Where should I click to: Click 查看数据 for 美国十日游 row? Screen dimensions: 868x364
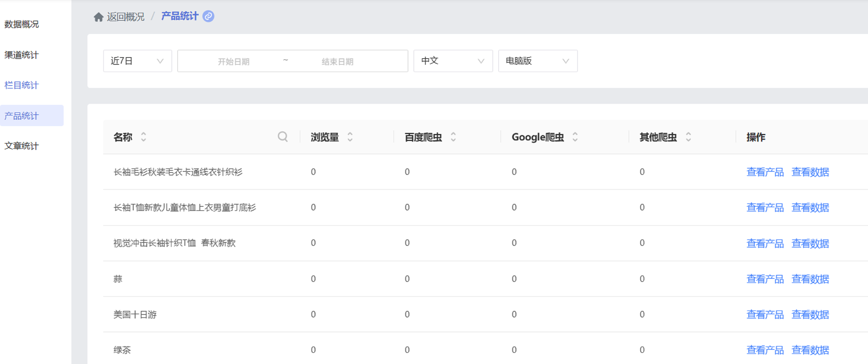(x=810, y=314)
